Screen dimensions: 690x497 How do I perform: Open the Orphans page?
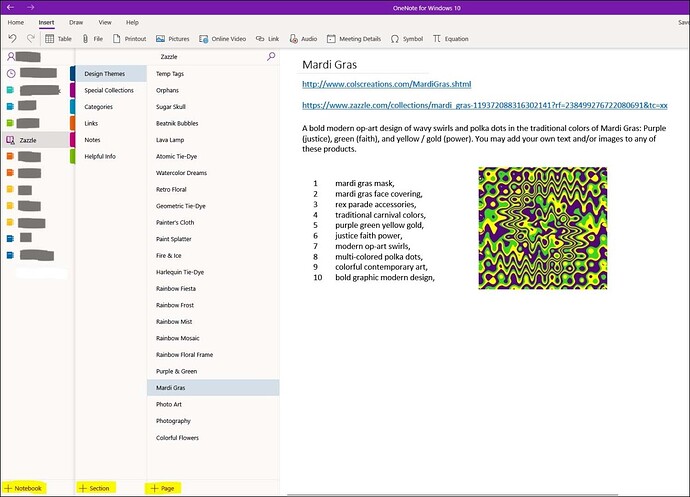coord(213,90)
